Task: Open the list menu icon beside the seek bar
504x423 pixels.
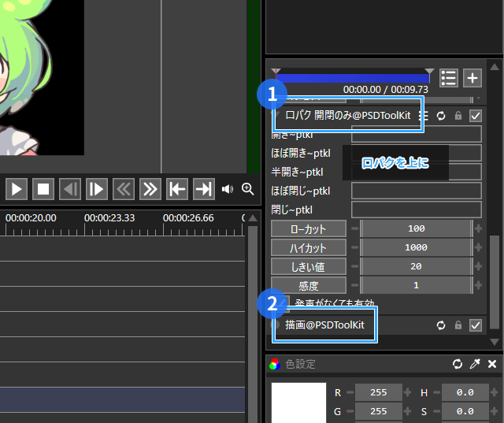Action: (x=449, y=77)
